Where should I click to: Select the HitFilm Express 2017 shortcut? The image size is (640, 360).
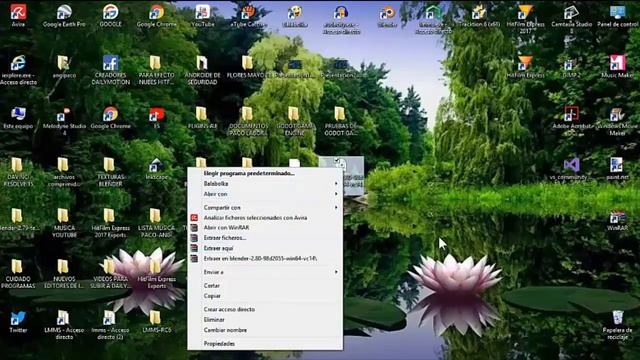pos(525,19)
